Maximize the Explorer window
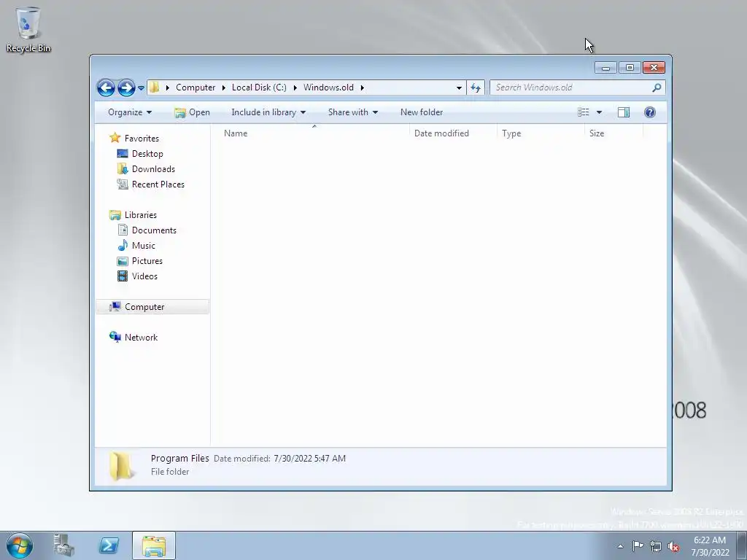Viewport: 747px width, 560px height. (x=630, y=68)
